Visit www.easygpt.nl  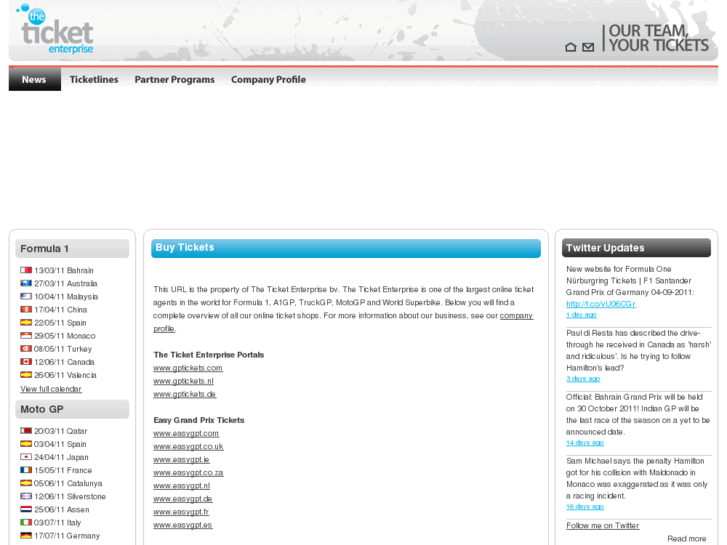pyautogui.click(x=182, y=486)
